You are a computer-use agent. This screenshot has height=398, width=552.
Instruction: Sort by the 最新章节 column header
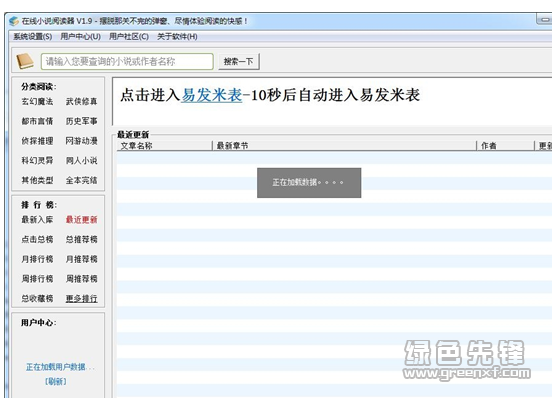(345, 146)
